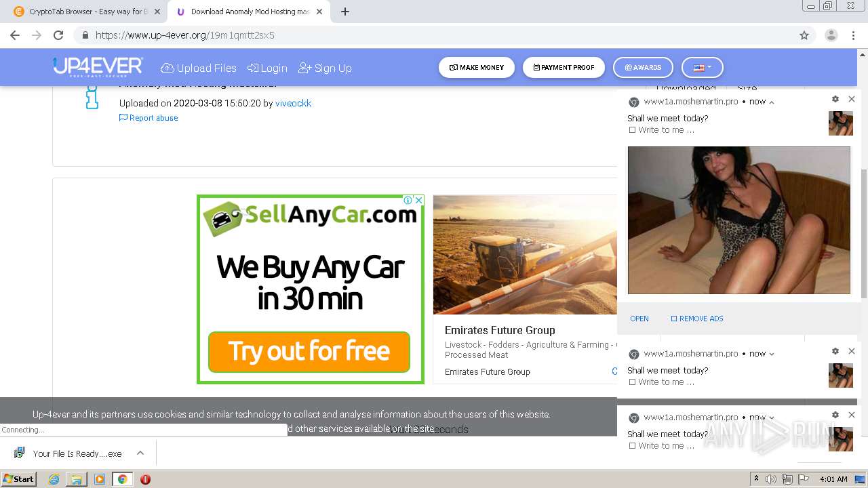Open uploader profile viveockk
868x488 pixels.
tap(293, 103)
